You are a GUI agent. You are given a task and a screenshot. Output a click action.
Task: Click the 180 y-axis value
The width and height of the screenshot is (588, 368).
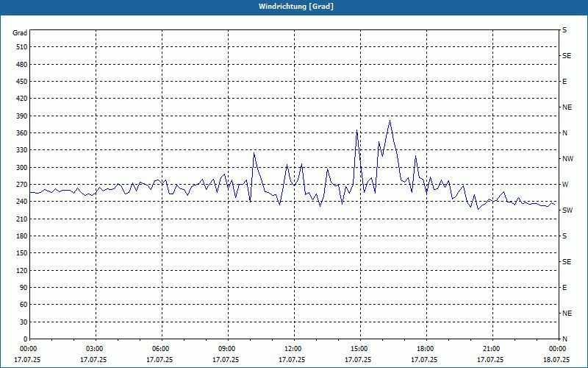[22, 236]
